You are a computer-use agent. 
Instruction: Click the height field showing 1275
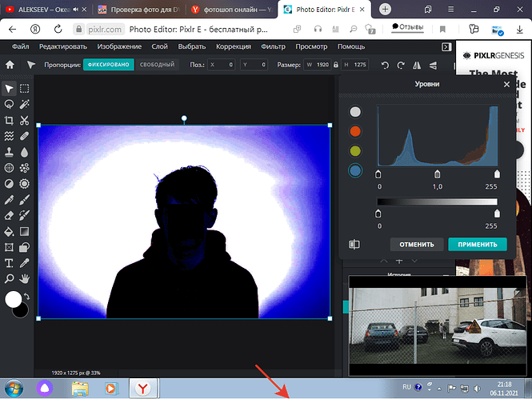point(355,65)
